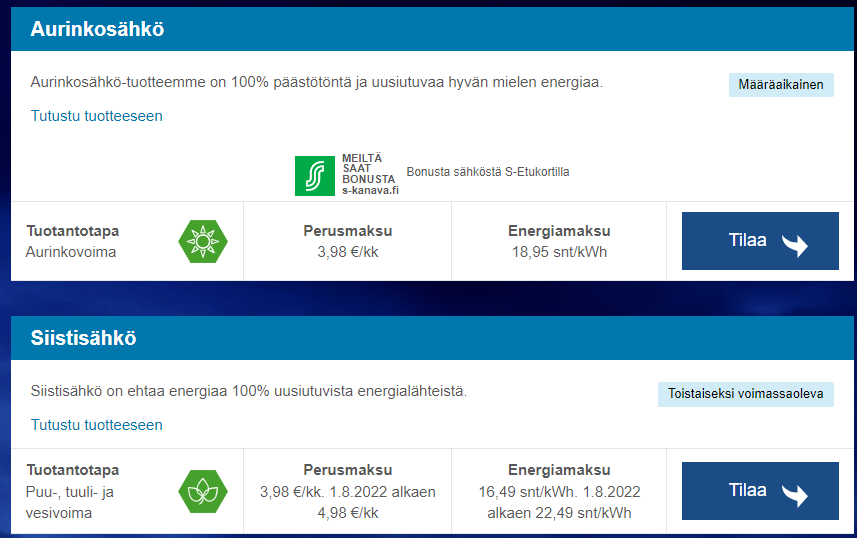Viewport: 857px width, 538px height.
Task: Click the solar power sun hexagon icon
Action: click(x=203, y=241)
